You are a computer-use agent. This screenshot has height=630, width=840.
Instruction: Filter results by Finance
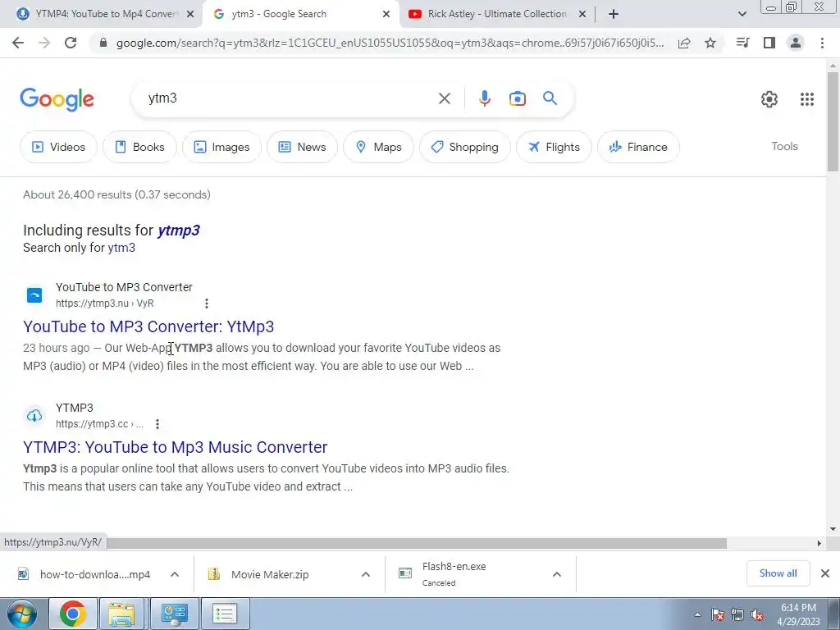tap(638, 147)
